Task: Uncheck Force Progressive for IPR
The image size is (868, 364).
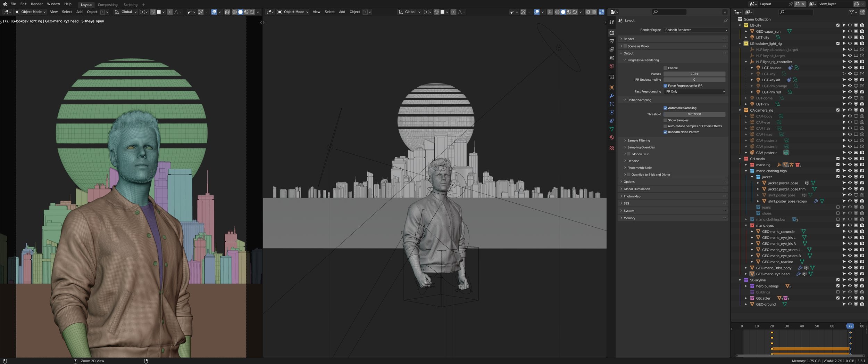Action: pyautogui.click(x=665, y=86)
